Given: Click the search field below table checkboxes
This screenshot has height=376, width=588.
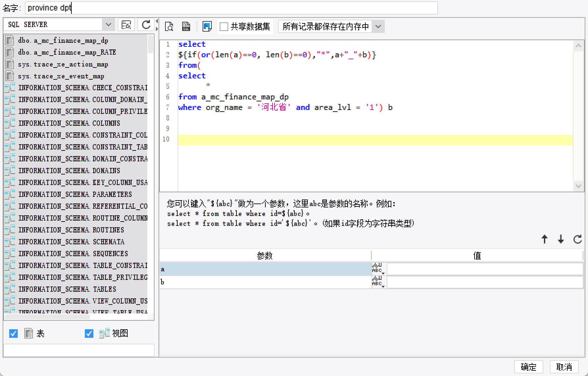Looking at the screenshot, I should (x=79, y=350).
